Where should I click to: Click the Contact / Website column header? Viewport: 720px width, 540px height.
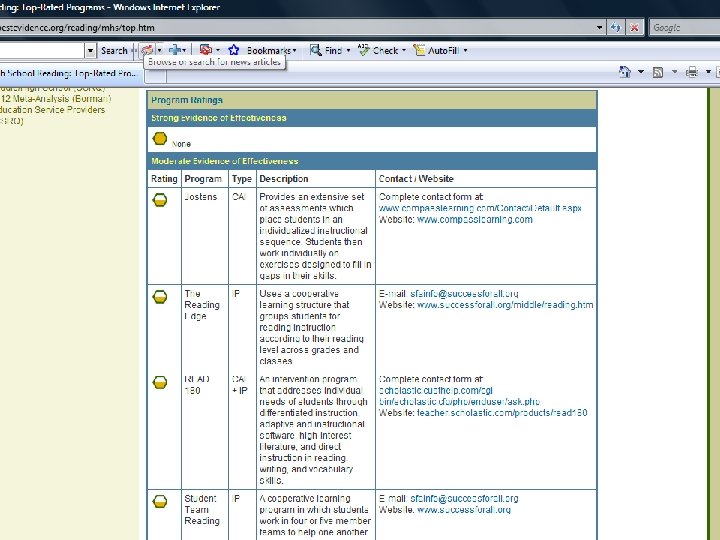[416, 179]
